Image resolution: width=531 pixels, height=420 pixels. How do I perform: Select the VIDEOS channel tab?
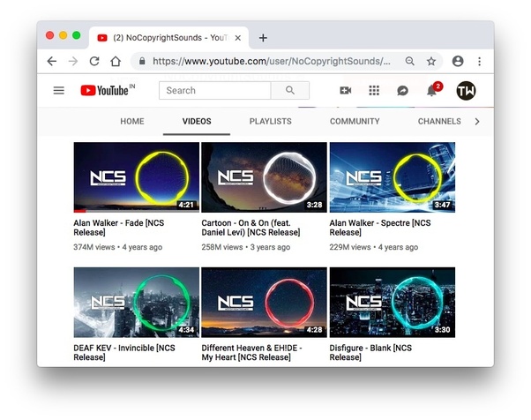tap(197, 121)
